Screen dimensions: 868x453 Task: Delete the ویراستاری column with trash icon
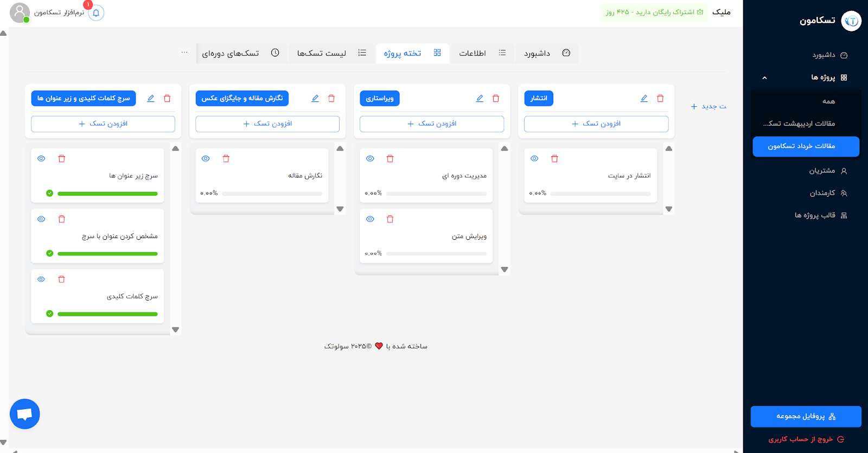[495, 98]
